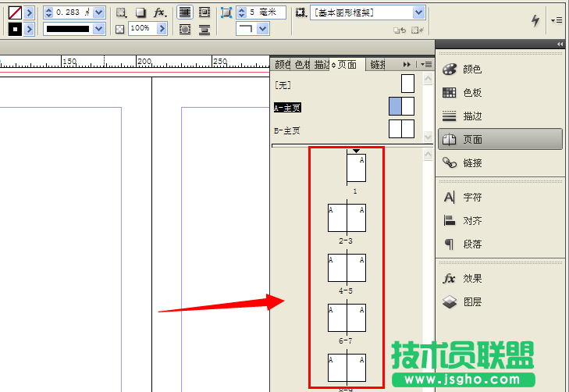Select the 6-7 spread thumbnail
This screenshot has width=569, height=392.
(347, 318)
